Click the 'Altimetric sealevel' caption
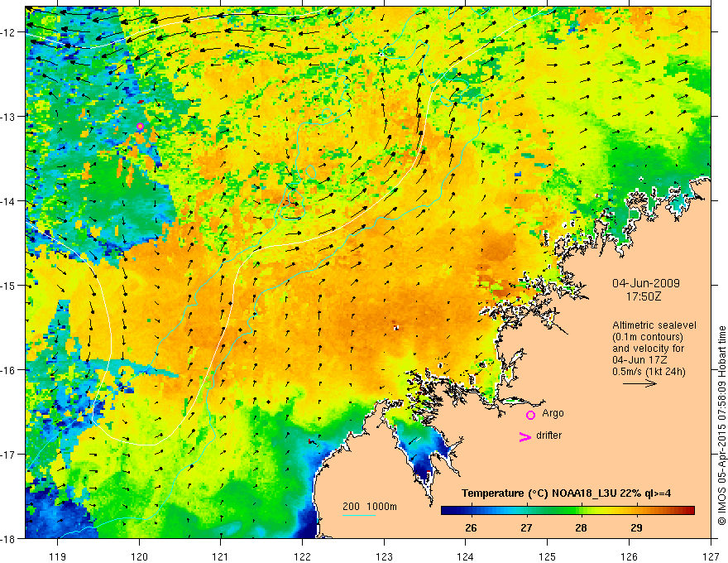This screenshot has height=563, width=728. (654, 325)
